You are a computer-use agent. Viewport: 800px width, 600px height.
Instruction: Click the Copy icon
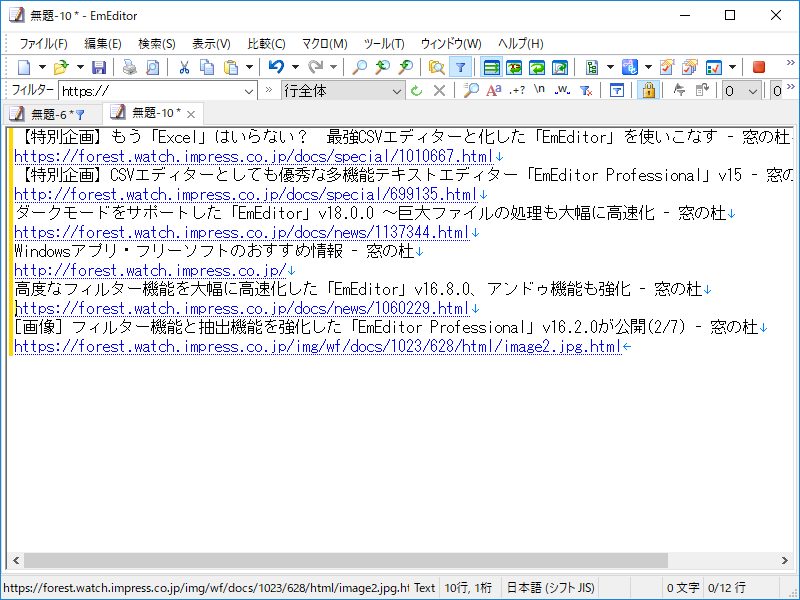click(207, 67)
